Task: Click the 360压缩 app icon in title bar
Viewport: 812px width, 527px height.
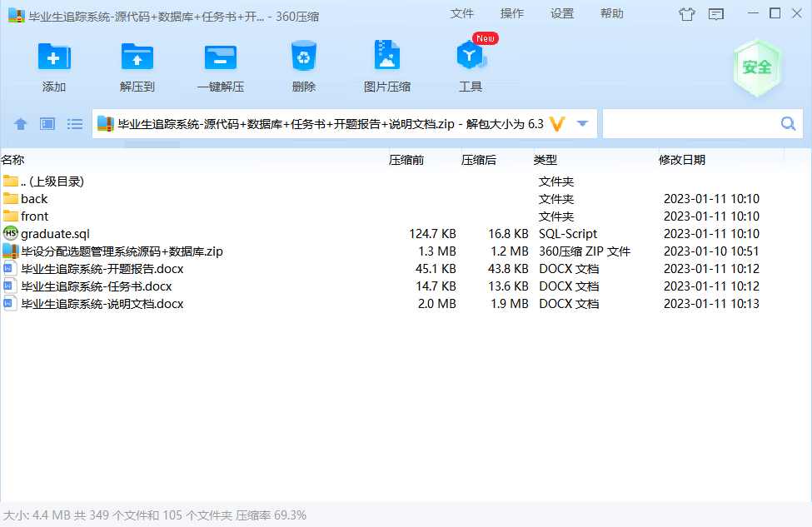Action: point(17,16)
